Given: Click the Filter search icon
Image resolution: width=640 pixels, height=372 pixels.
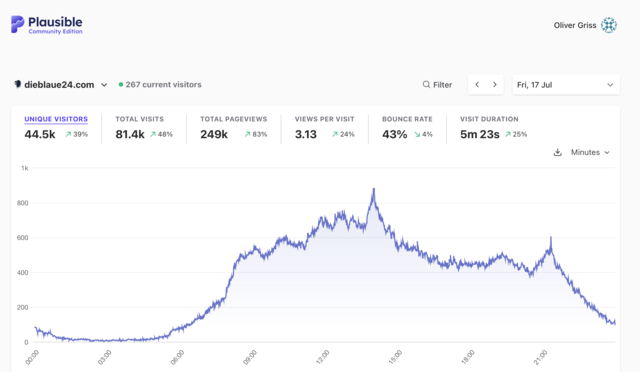Looking at the screenshot, I should click(x=426, y=85).
